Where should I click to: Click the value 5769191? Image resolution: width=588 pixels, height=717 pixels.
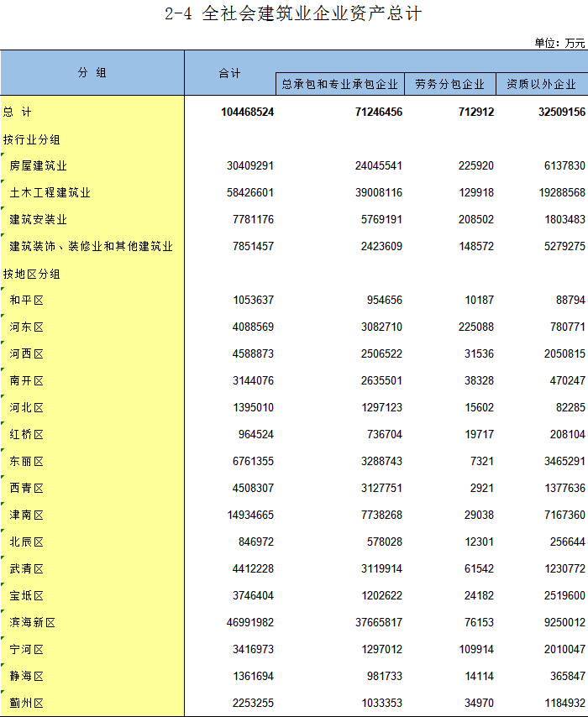point(381,219)
